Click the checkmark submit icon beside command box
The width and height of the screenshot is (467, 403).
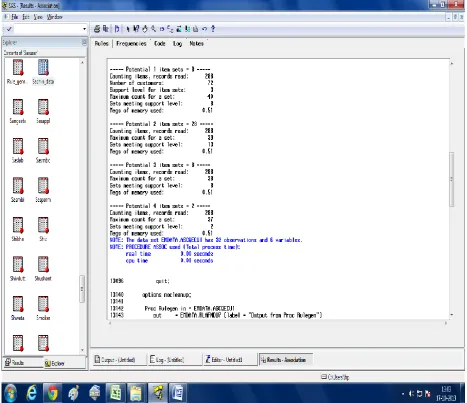click(x=9, y=29)
